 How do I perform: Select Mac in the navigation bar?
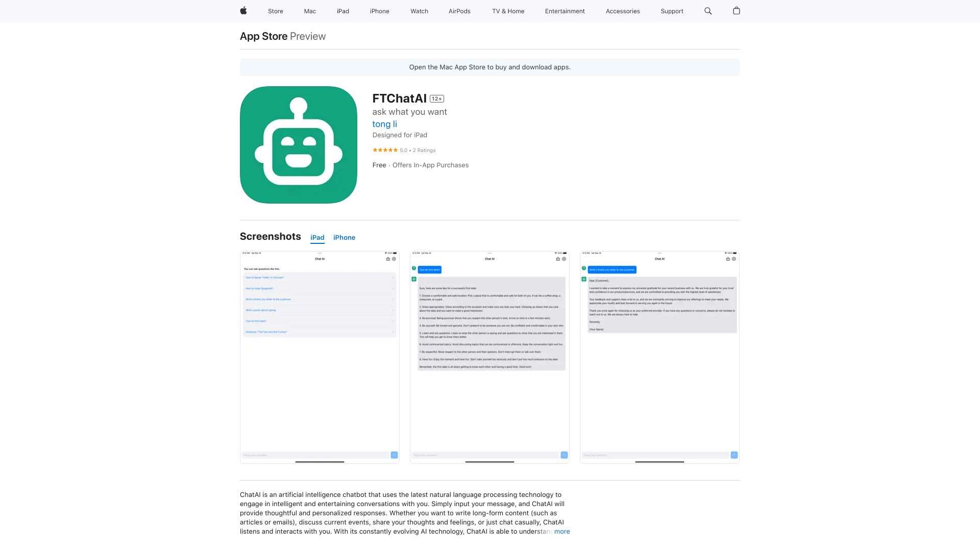coord(309,11)
